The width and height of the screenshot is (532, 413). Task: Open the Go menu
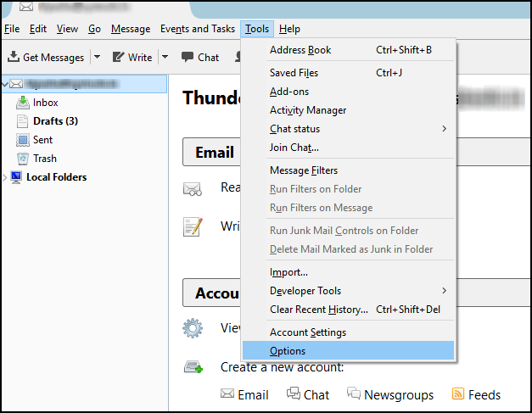pyautogui.click(x=94, y=29)
